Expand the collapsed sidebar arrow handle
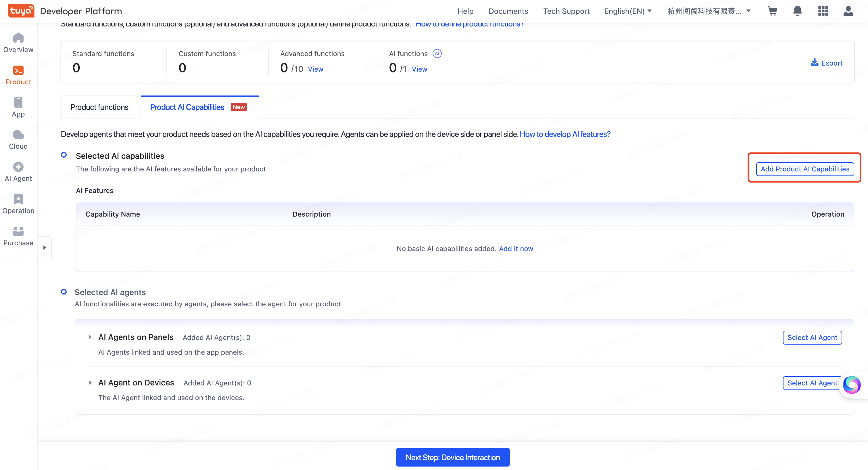Viewport: 868px width, 470px height. [x=45, y=248]
